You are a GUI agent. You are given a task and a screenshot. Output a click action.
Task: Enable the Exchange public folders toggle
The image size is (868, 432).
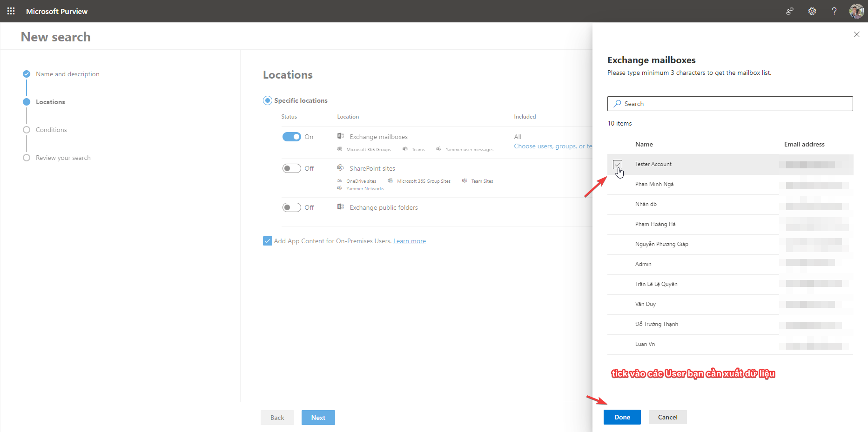292,207
